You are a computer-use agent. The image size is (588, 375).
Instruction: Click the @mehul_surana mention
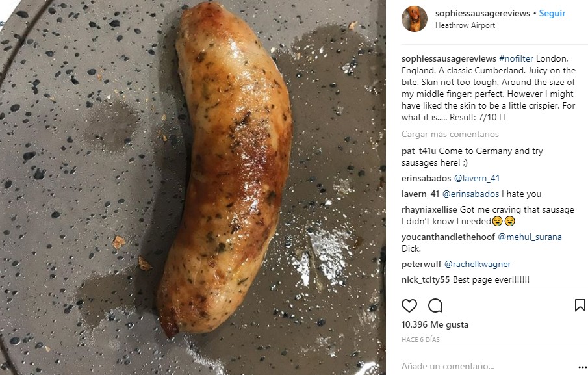click(530, 237)
